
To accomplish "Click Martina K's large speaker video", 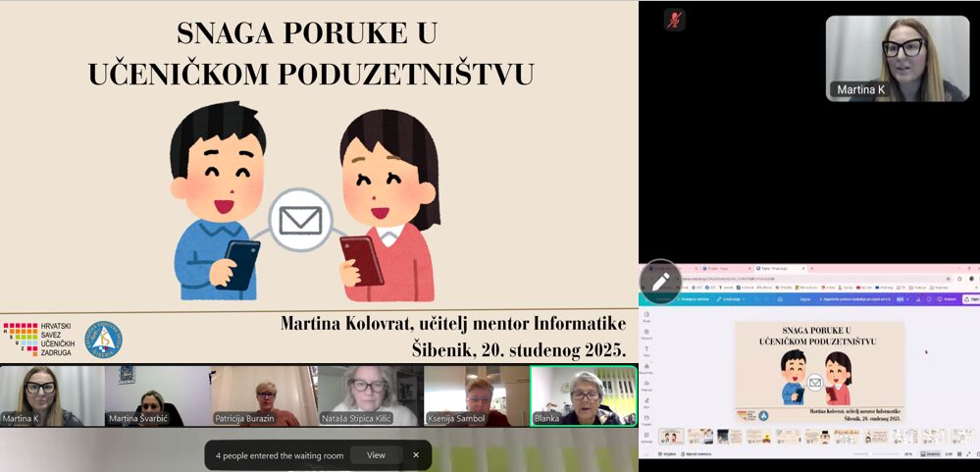I will click(897, 58).
